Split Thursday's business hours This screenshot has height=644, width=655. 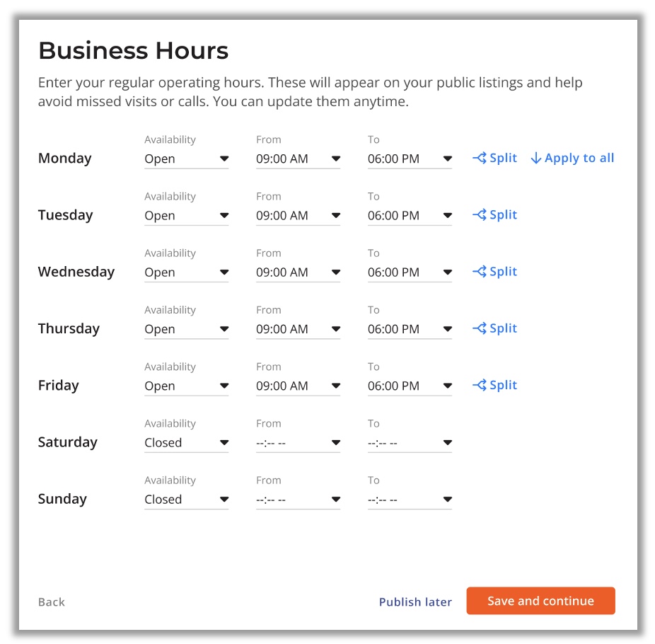(494, 328)
